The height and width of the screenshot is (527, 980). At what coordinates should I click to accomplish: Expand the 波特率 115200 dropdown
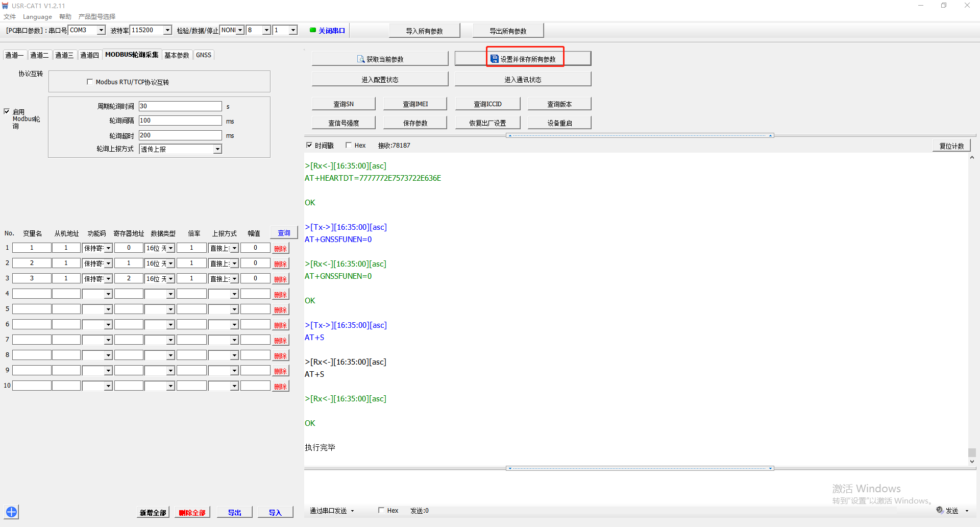(x=167, y=30)
